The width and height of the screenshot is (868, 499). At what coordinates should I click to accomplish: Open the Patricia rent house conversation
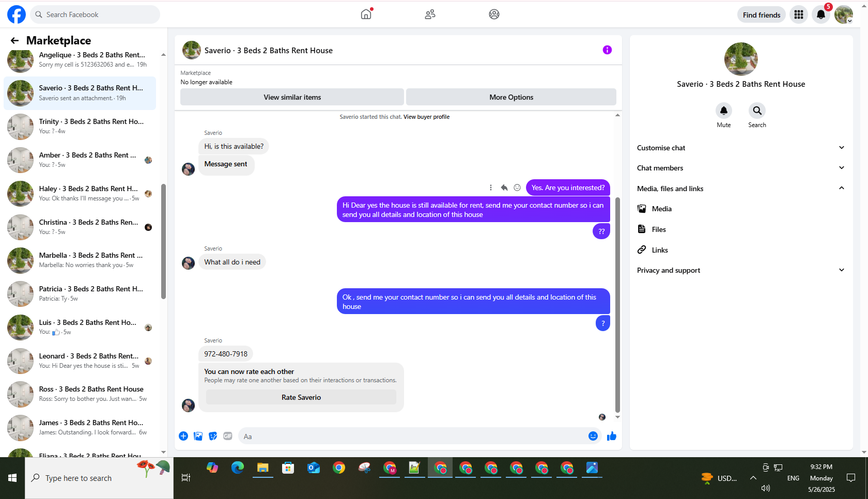click(x=80, y=294)
